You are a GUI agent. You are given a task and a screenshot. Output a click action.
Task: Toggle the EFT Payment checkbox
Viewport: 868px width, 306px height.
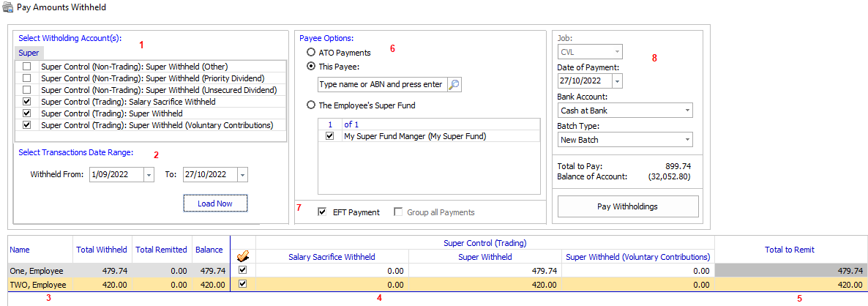(x=323, y=212)
